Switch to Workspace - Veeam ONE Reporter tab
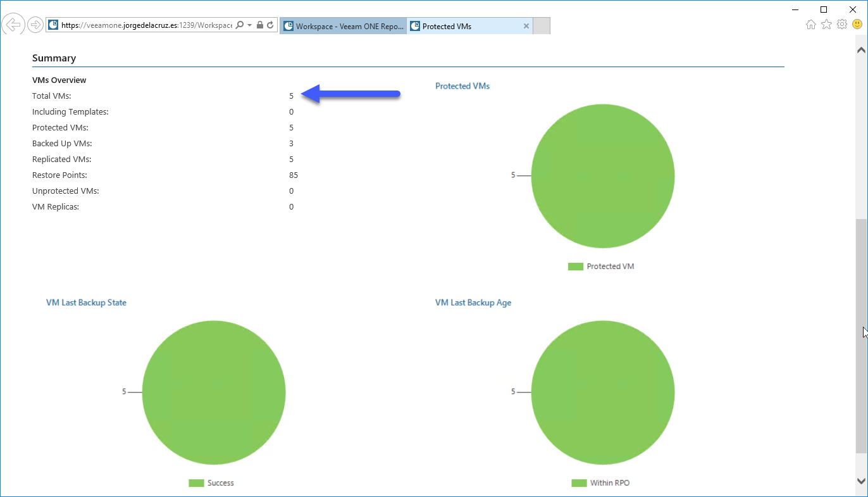The image size is (868, 497). point(344,26)
